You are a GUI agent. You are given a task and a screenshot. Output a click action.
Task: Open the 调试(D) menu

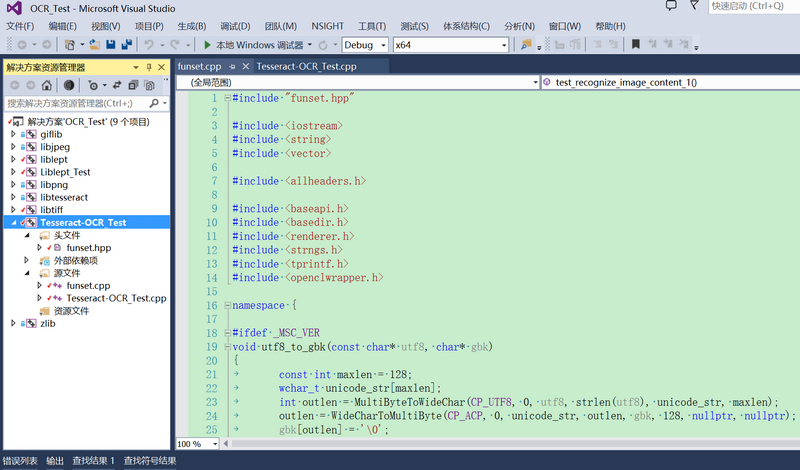pos(235,26)
